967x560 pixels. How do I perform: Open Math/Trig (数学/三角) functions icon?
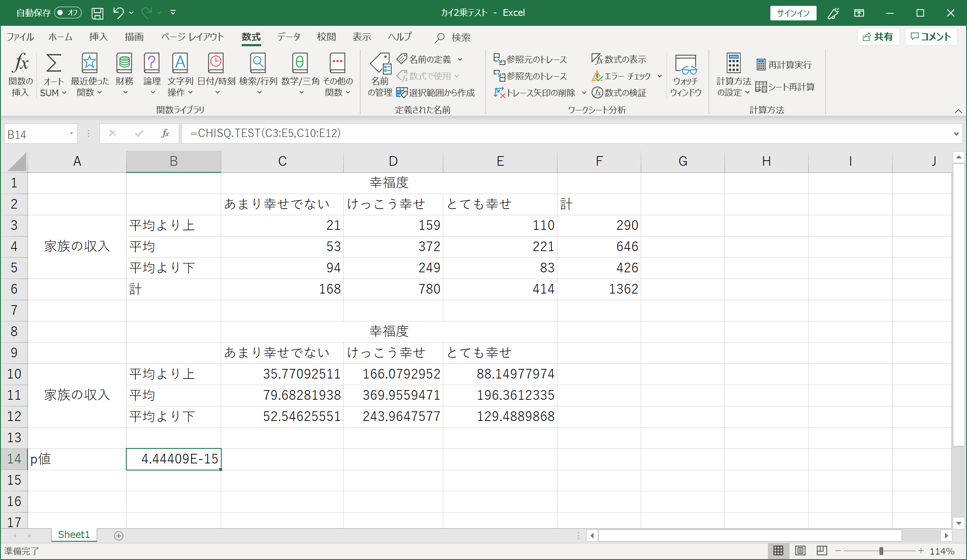pyautogui.click(x=300, y=63)
